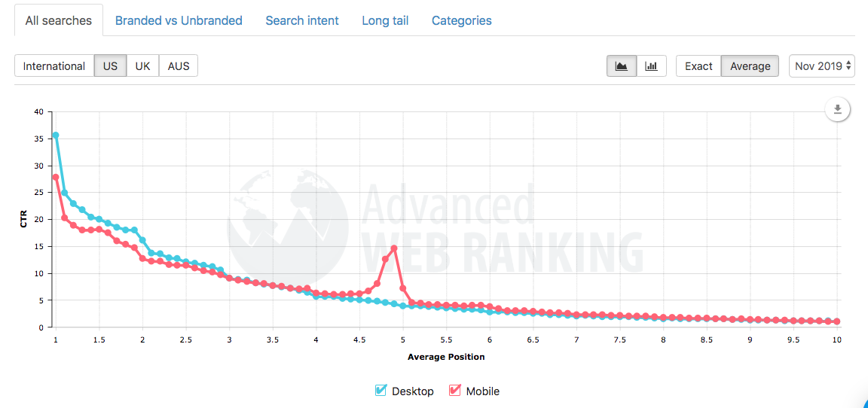
Task: Open the Nov 2019 date dropdown
Action: point(822,66)
